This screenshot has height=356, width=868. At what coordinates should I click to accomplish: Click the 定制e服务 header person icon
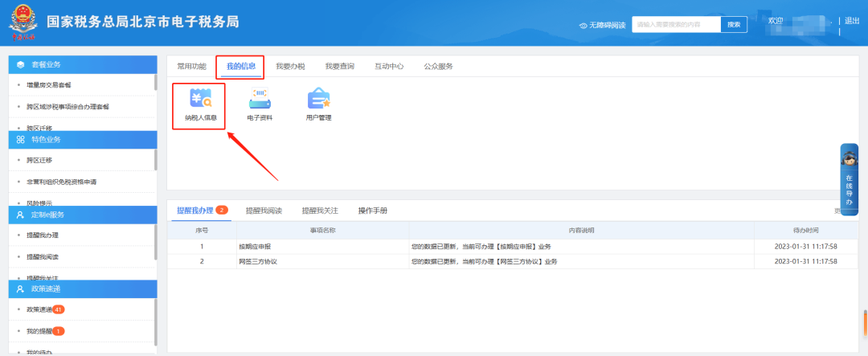[x=20, y=215]
